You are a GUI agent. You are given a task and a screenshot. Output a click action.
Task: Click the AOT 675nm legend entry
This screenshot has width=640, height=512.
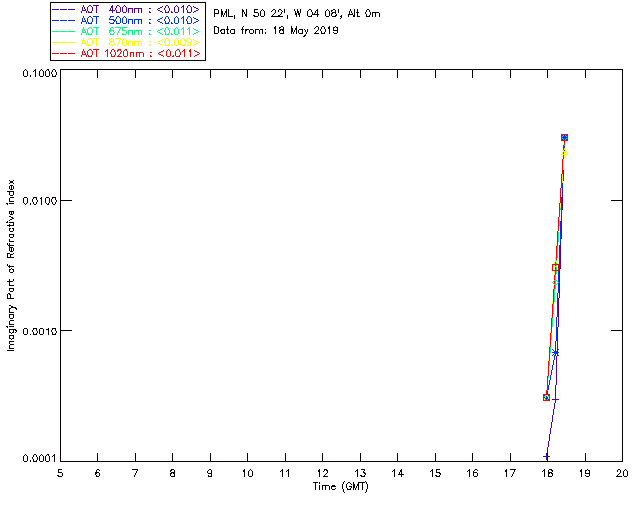[x=126, y=31]
